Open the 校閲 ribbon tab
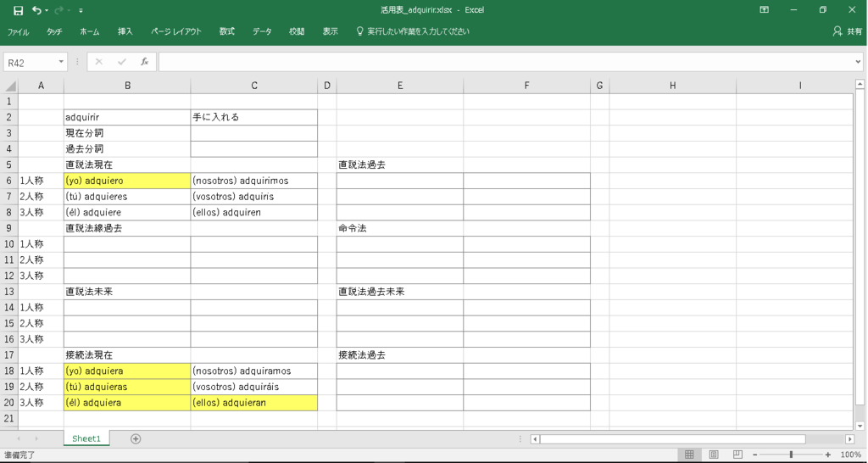868x463 pixels. coord(297,31)
